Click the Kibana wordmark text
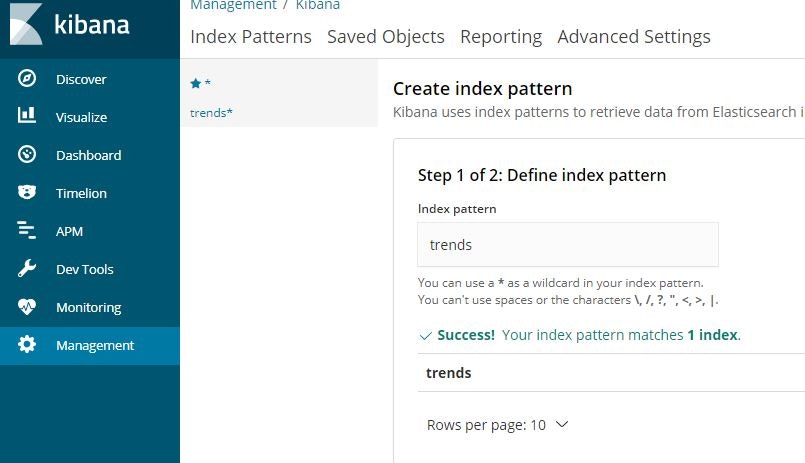Image resolution: width=805 pixels, height=463 pixels. pyautogui.click(x=92, y=25)
